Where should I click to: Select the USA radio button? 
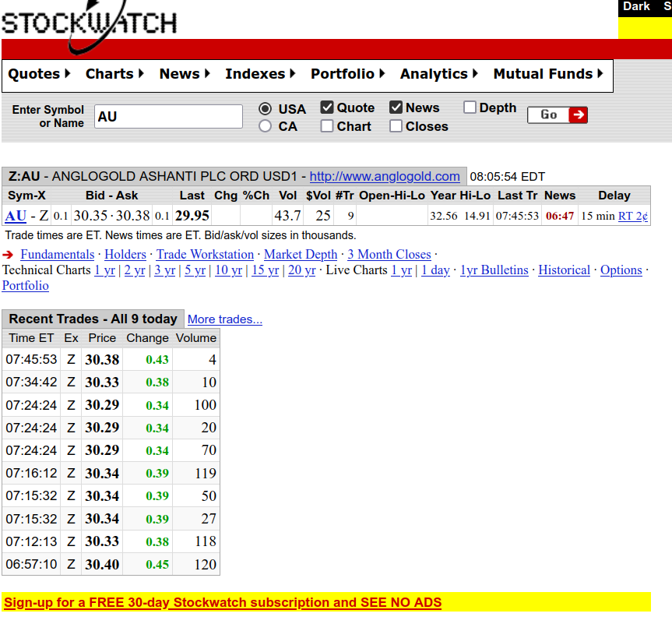pos(266,109)
